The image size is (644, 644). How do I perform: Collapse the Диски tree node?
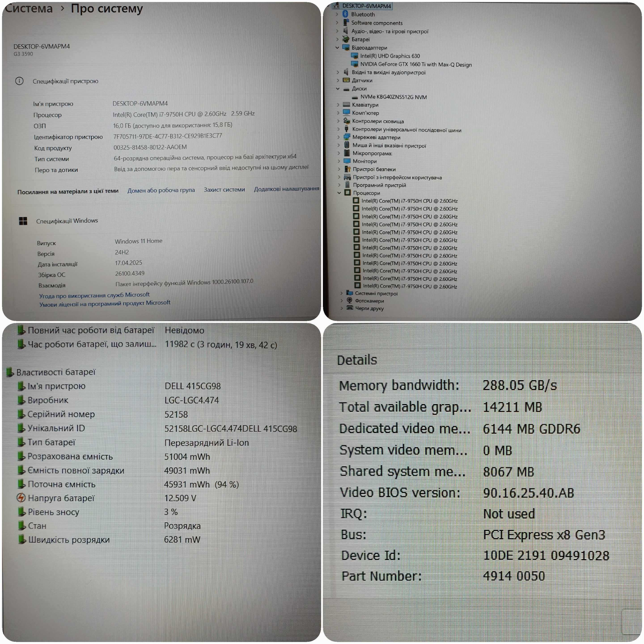click(x=338, y=89)
